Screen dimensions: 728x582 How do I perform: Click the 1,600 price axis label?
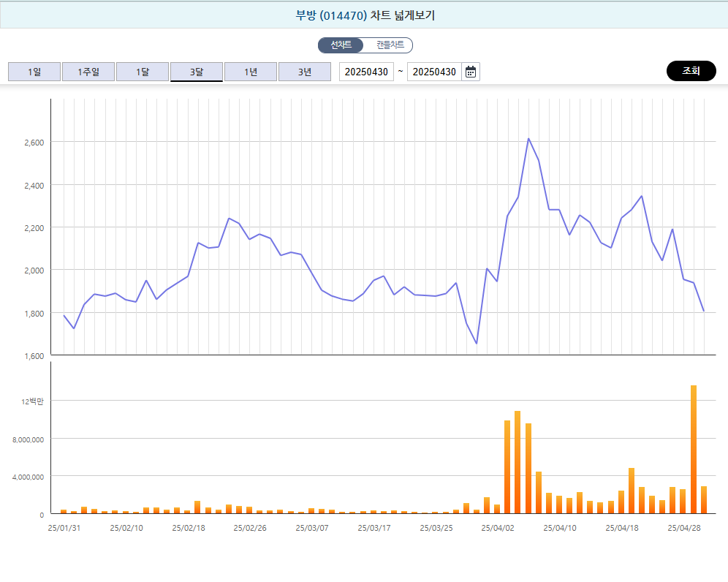pos(34,356)
